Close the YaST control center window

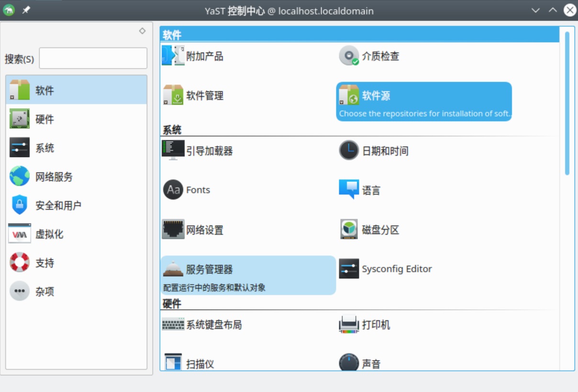tap(570, 10)
